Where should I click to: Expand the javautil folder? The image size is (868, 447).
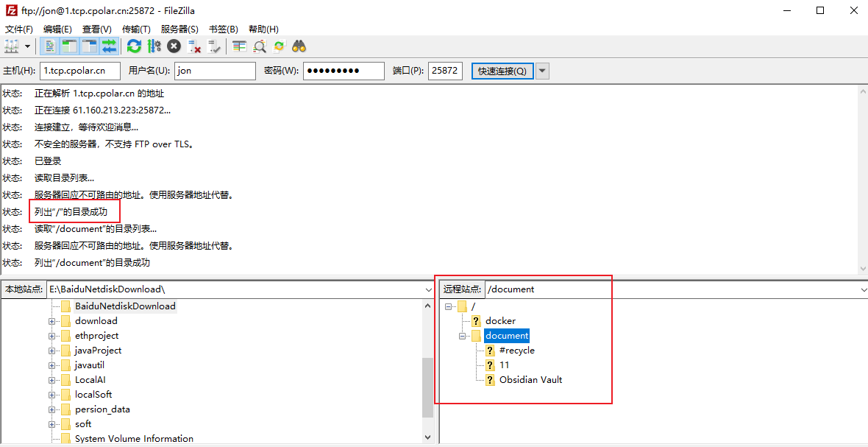pos(52,365)
